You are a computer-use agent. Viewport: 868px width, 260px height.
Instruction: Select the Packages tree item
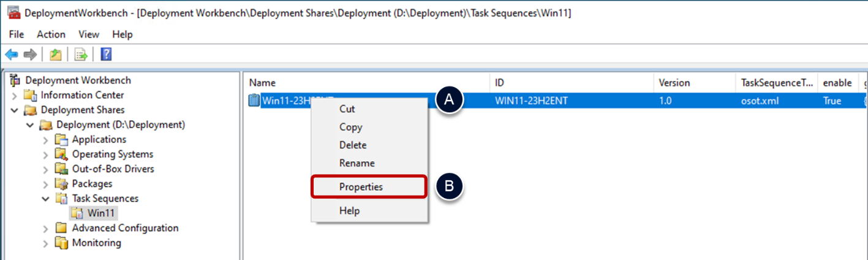92,184
